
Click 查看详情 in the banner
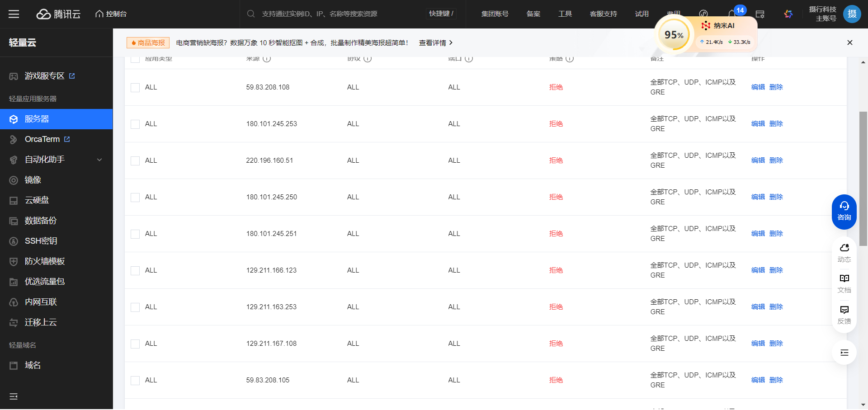point(436,43)
